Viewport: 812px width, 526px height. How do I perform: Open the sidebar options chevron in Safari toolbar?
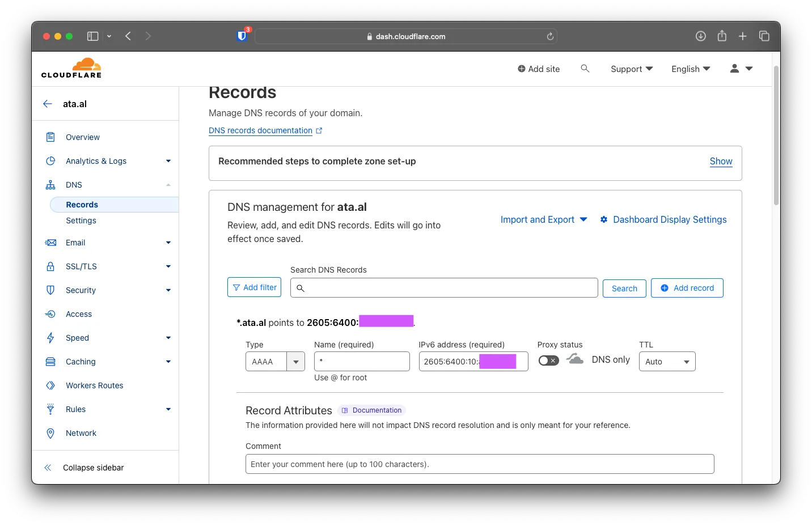(x=109, y=36)
